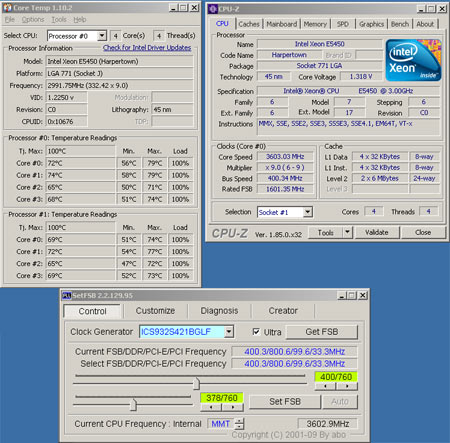Click the left arrow under 378/760
The image size is (450, 443).
[x=211, y=407]
